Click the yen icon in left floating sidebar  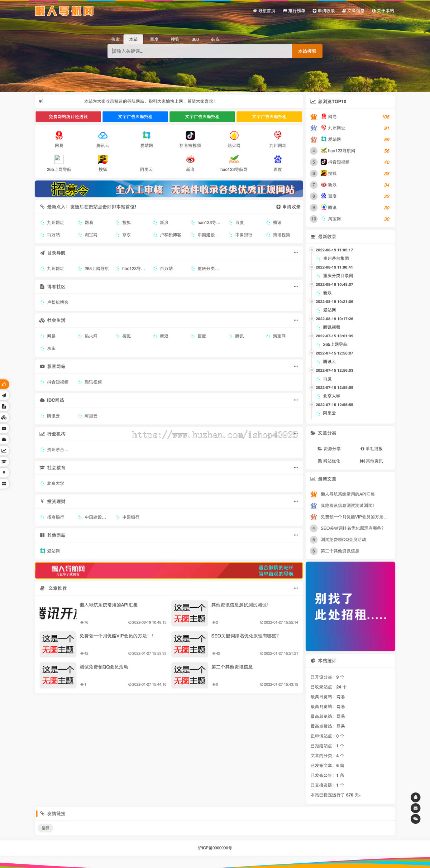pos(4,473)
